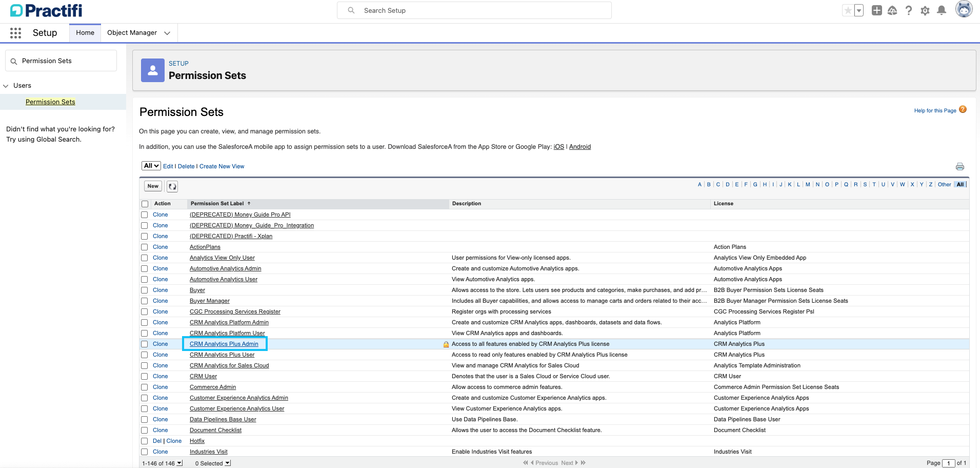Open the 0 Selected dropdown
980x468 pixels.
pos(228,463)
